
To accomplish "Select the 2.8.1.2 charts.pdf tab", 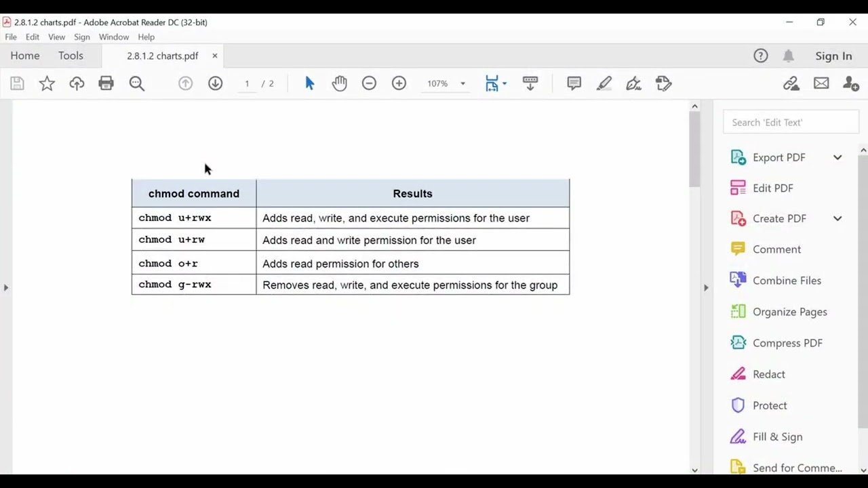I will pos(163,56).
